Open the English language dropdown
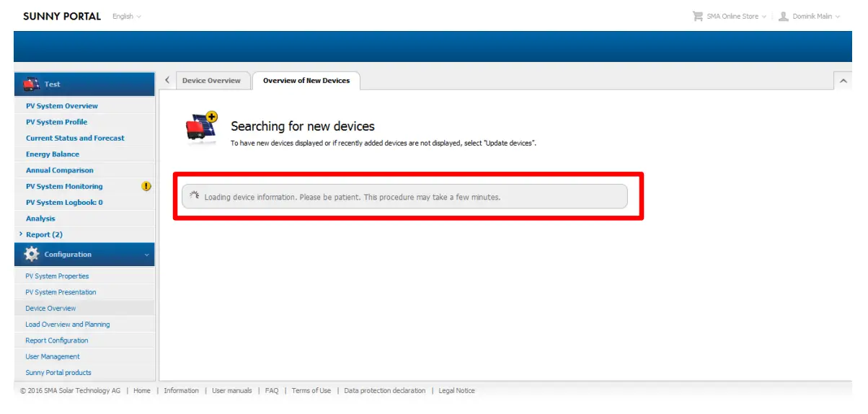The image size is (868, 414). (127, 17)
